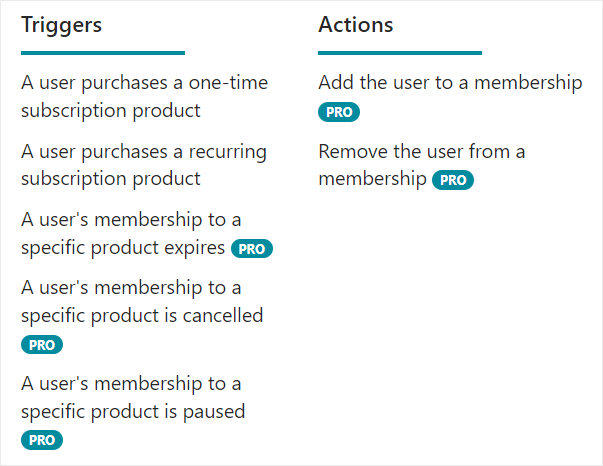Click the teal underline below Triggers
603x466 pixels.
pyautogui.click(x=103, y=53)
